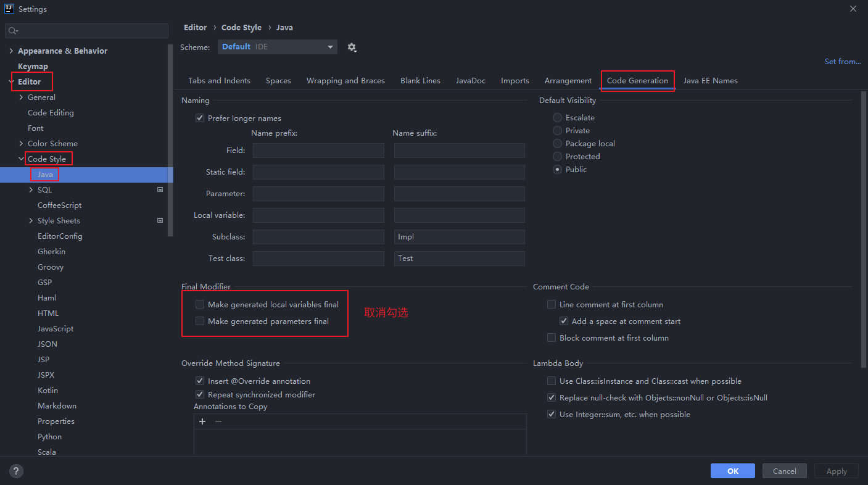Click the Field name prefix input
868x485 pixels.
tap(318, 151)
